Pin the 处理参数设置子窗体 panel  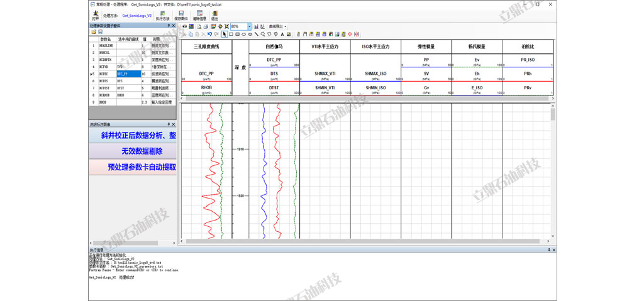pyautogui.click(x=169, y=26)
